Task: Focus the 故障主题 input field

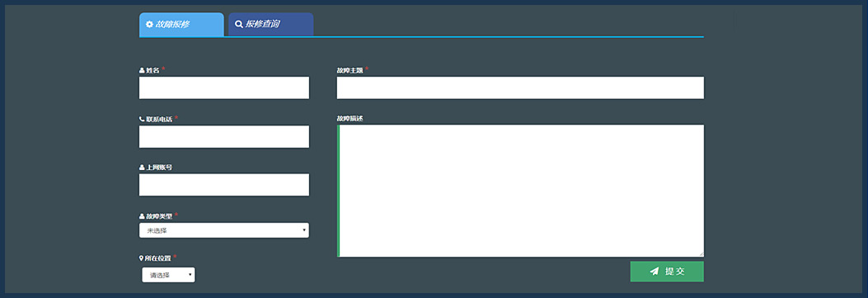Action: coord(520,88)
